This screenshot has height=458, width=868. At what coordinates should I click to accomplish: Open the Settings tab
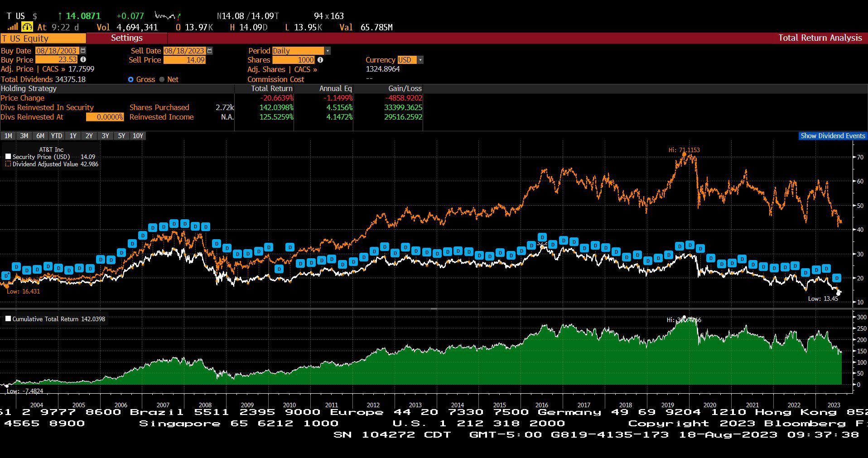[x=127, y=38]
